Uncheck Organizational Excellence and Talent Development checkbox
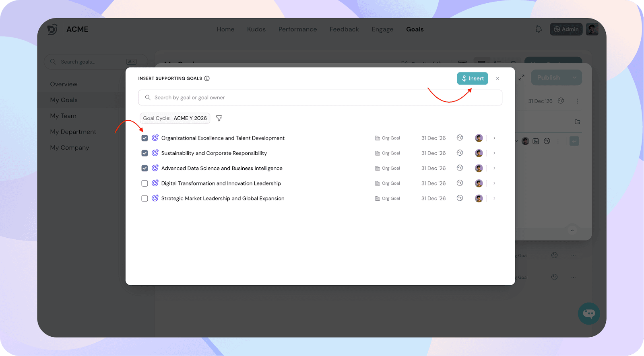The height and width of the screenshot is (356, 644). point(144,138)
